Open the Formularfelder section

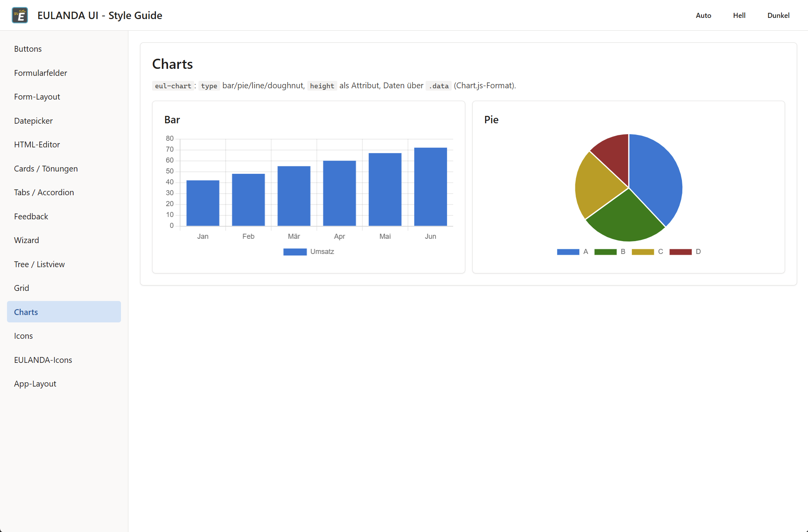pyautogui.click(x=64, y=73)
